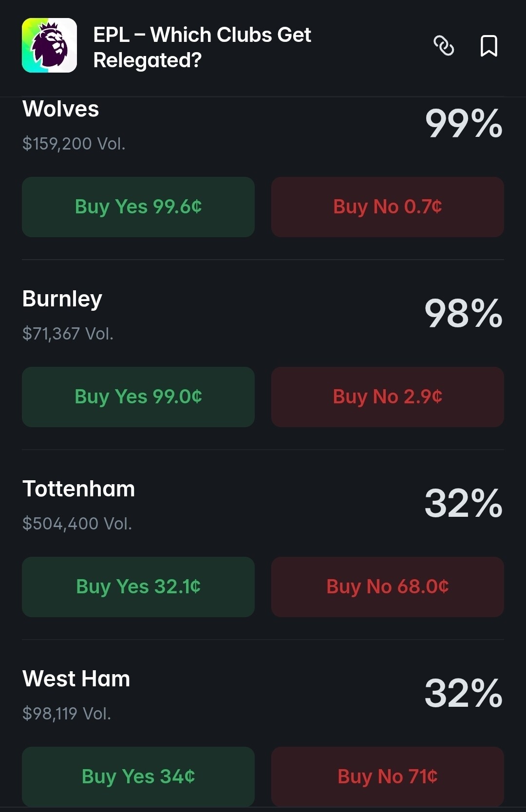Hit Buy Yes 34¢ for West Ham

click(138, 776)
